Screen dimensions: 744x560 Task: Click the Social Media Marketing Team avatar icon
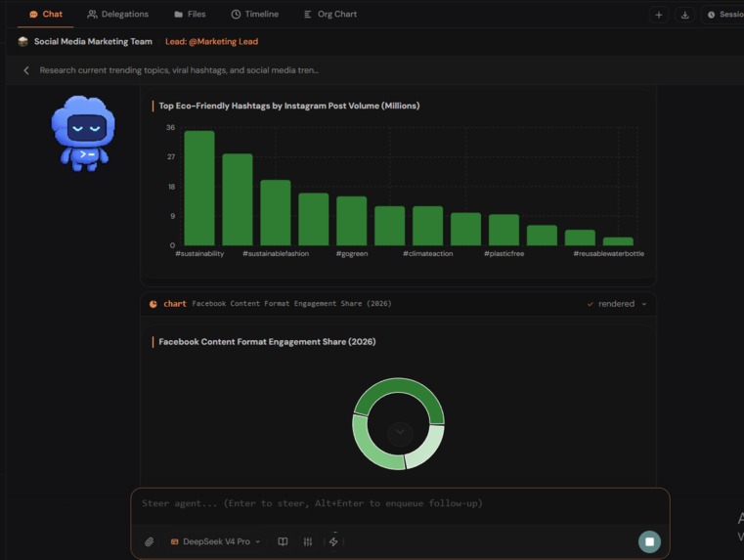pos(22,42)
